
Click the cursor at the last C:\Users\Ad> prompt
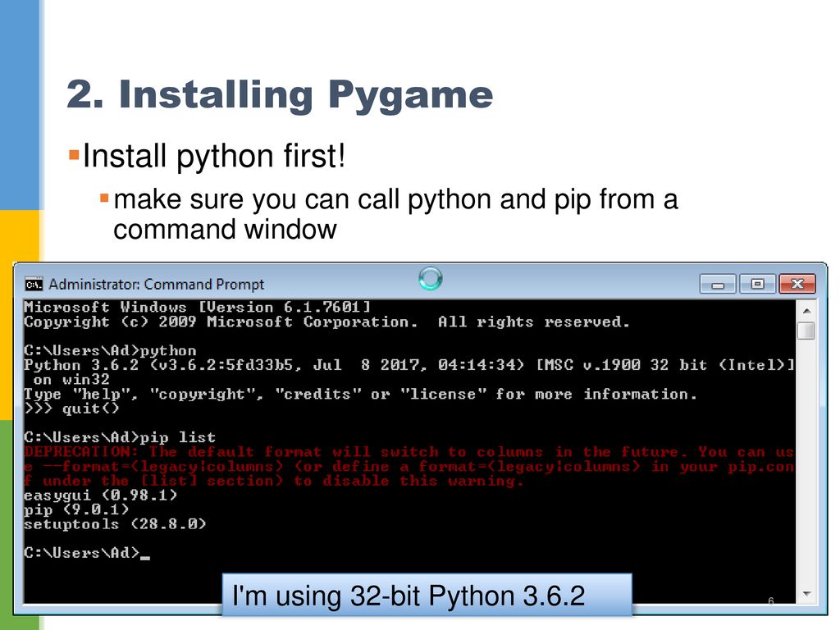[144, 556]
